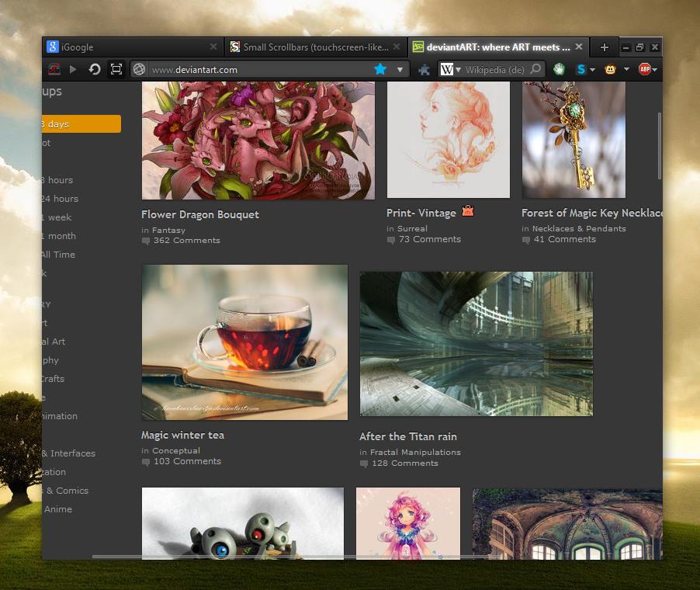Click the blue S extension icon
Image resolution: width=700 pixels, height=590 pixels.
580,69
